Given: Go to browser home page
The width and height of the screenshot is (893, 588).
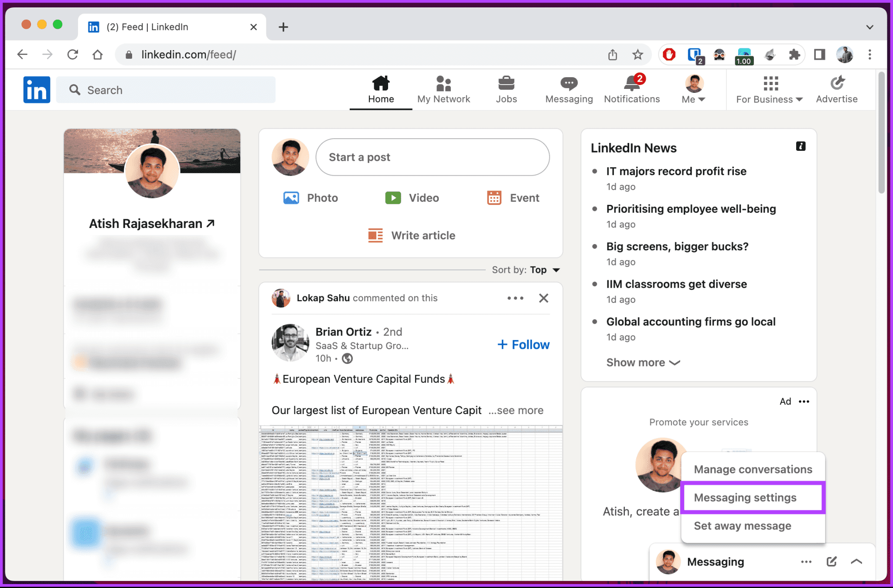Looking at the screenshot, I should 98,54.
